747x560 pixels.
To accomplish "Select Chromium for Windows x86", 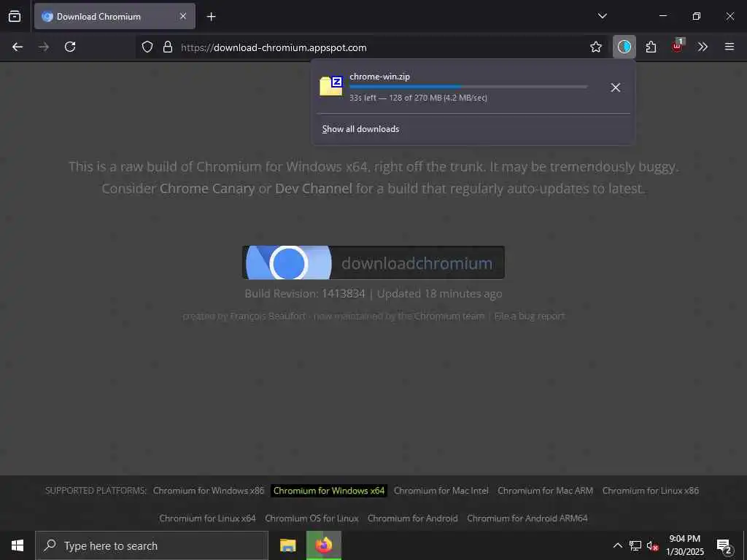I will coord(208,491).
